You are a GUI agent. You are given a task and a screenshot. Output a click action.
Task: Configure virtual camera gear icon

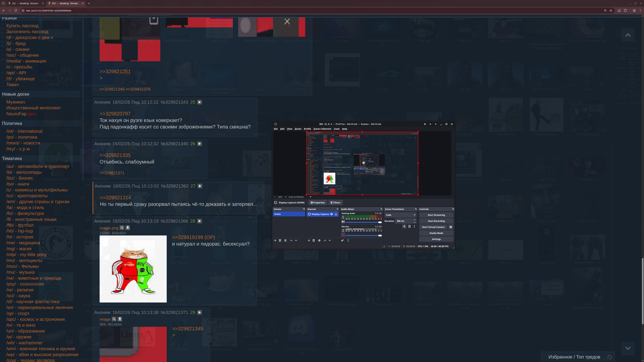tap(451, 227)
